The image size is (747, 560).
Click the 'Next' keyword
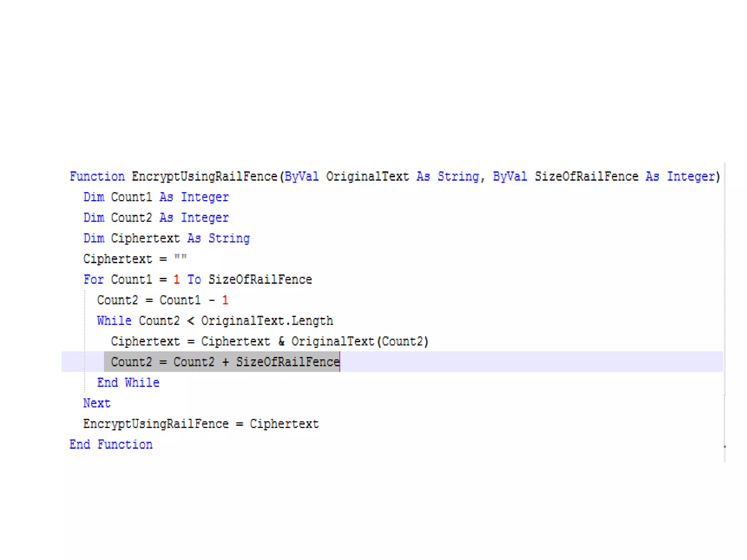point(97,403)
